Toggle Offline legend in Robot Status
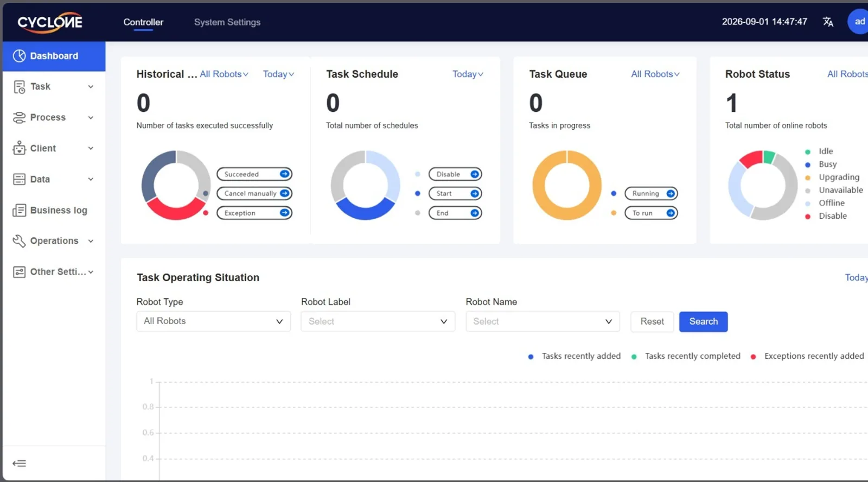 click(x=825, y=203)
